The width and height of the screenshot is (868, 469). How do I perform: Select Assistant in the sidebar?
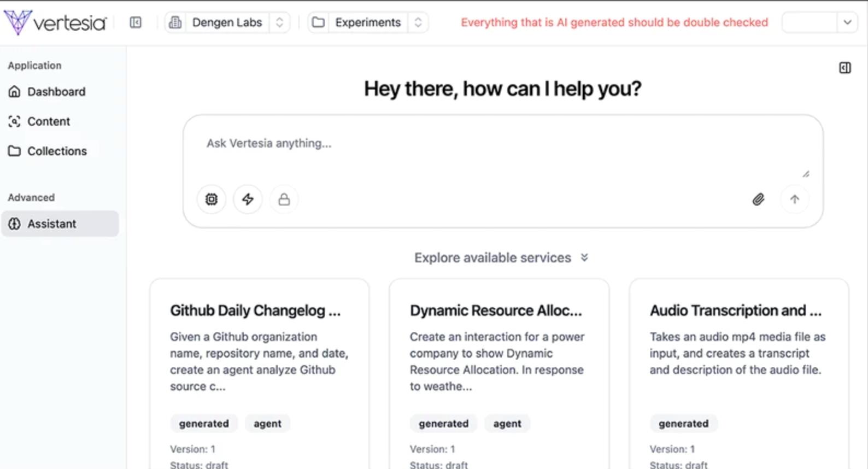[52, 224]
